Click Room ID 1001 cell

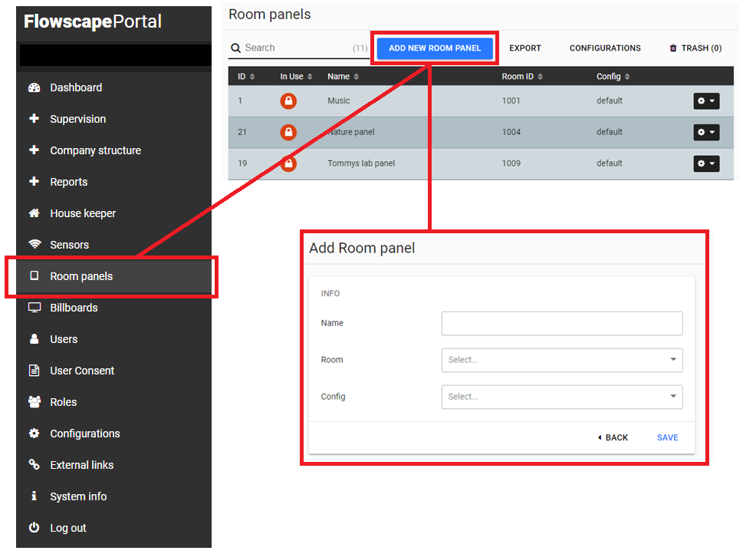pyautogui.click(x=511, y=101)
